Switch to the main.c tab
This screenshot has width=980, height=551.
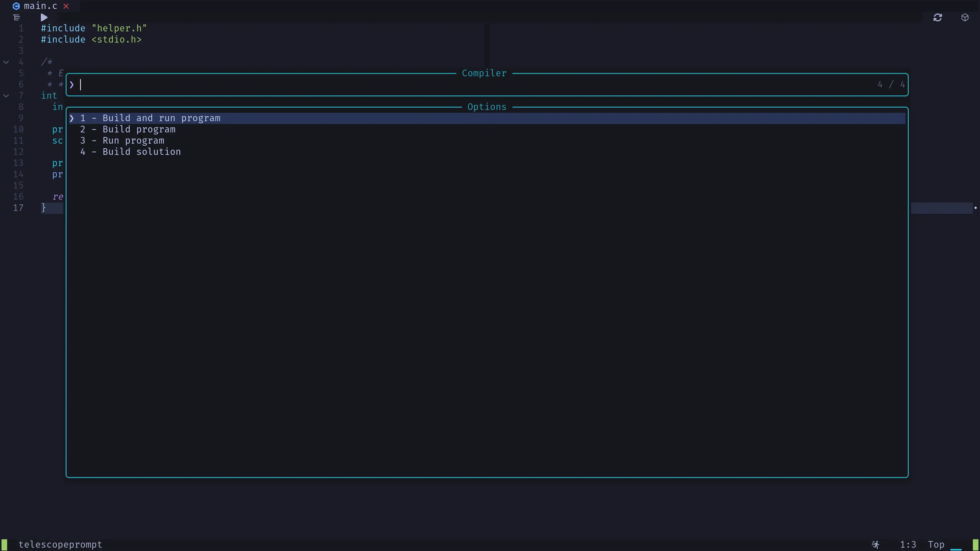(40, 6)
